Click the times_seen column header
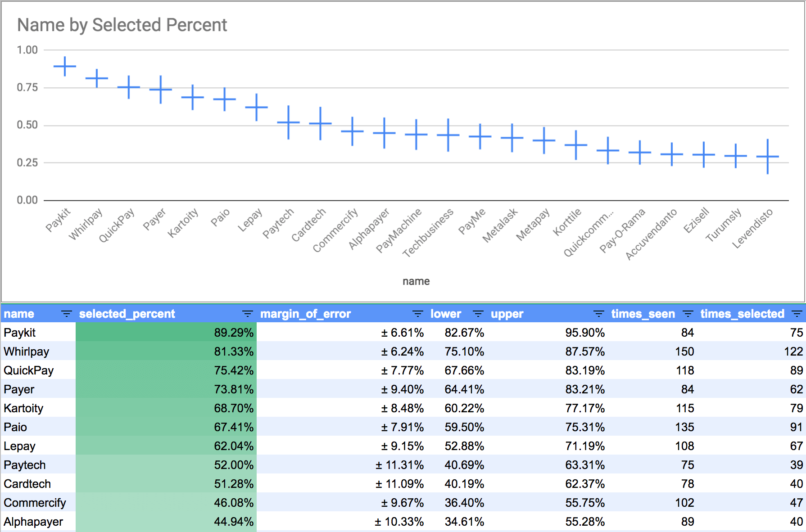This screenshot has height=532, width=806. (643, 314)
